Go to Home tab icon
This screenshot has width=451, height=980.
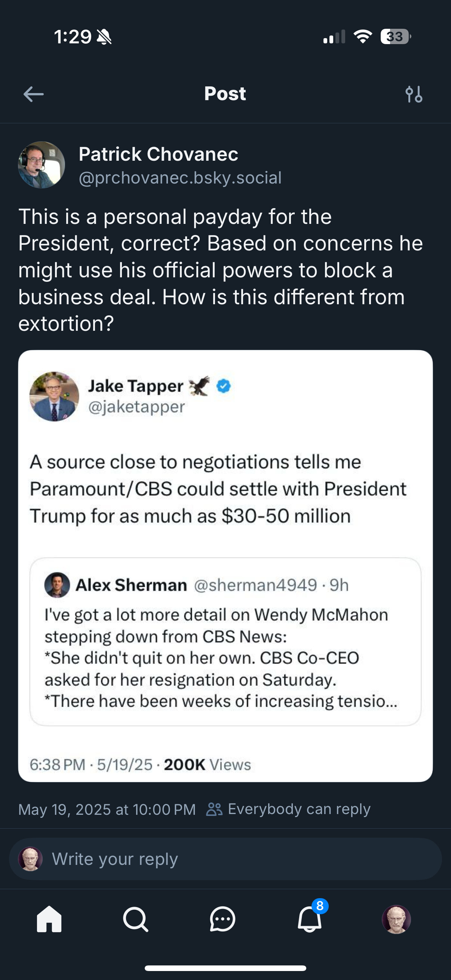point(49,919)
